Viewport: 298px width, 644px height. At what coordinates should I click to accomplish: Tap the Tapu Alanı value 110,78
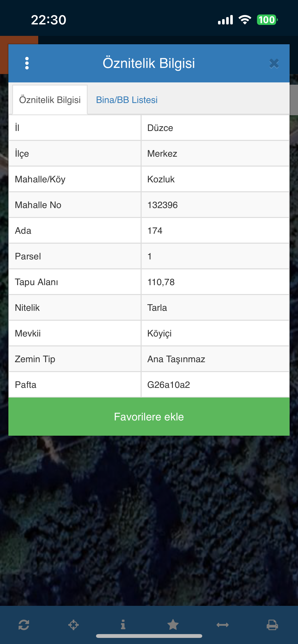pyautogui.click(x=161, y=282)
